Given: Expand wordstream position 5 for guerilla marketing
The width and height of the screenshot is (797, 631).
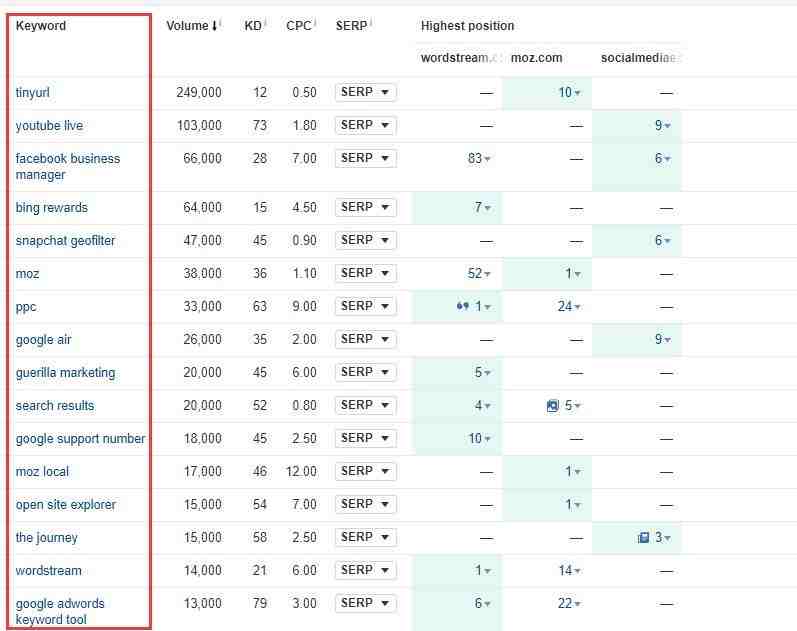Looking at the screenshot, I should click(483, 373).
